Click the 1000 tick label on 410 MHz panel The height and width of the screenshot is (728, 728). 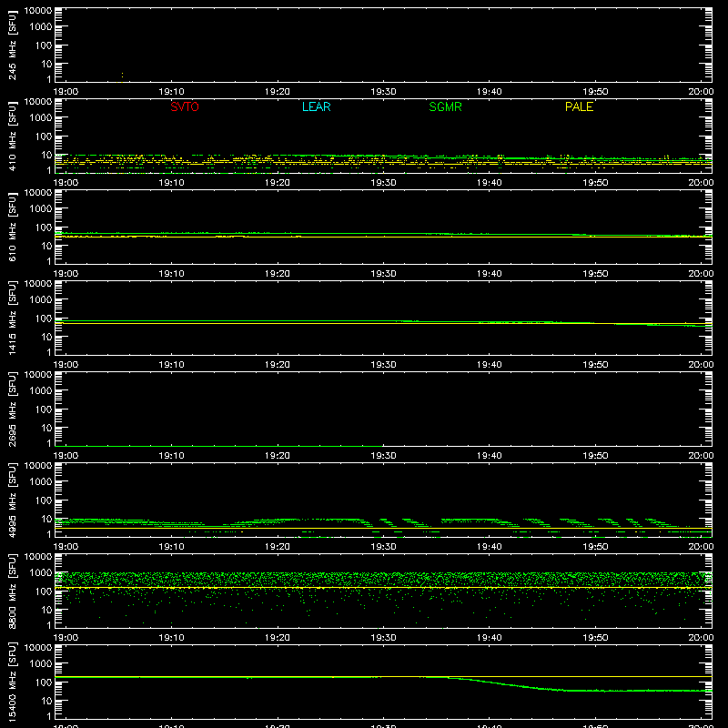click(41, 117)
